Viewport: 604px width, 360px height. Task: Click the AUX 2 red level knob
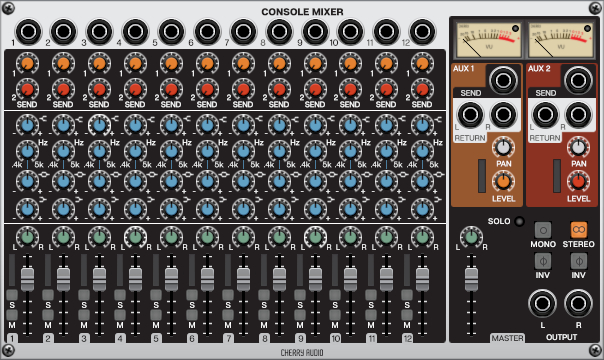[x=578, y=181]
